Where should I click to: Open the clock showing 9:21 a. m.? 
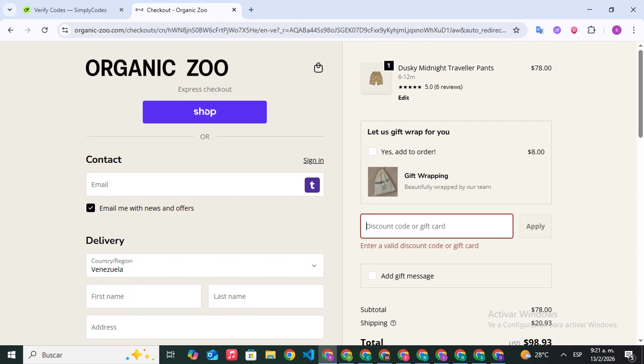[602, 355]
